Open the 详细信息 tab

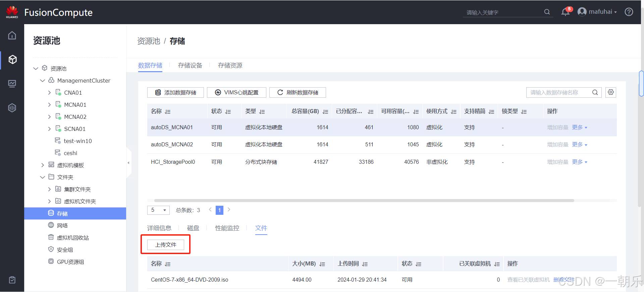coord(159,228)
